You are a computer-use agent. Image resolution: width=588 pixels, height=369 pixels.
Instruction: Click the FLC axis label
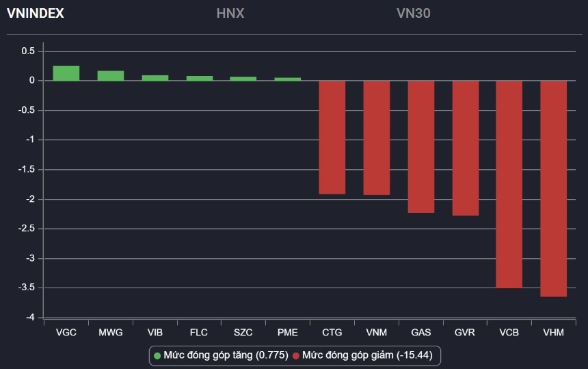click(200, 333)
